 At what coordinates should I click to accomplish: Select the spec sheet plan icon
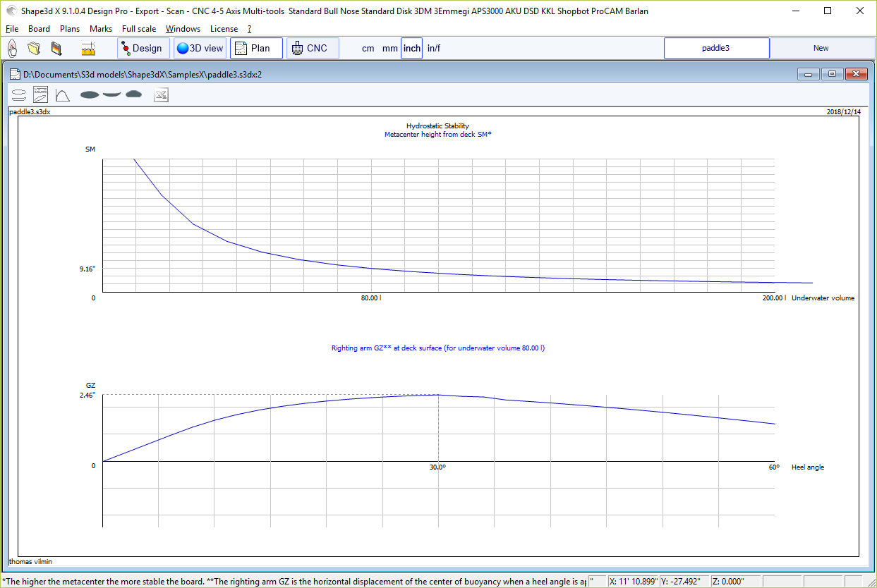click(x=41, y=94)
